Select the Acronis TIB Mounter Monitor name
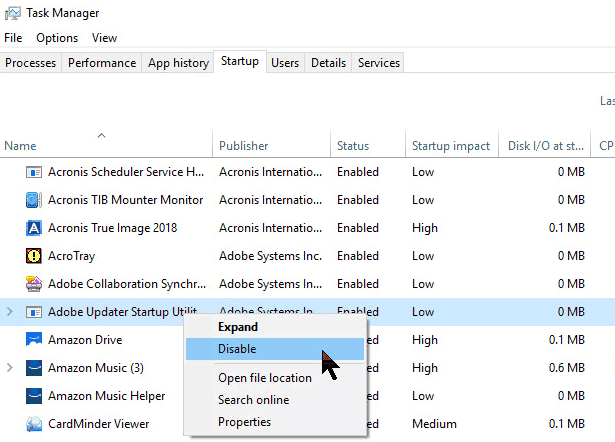The width and height of the screenshot is (615, 442). pyautogui.click(x=126, y=200)
